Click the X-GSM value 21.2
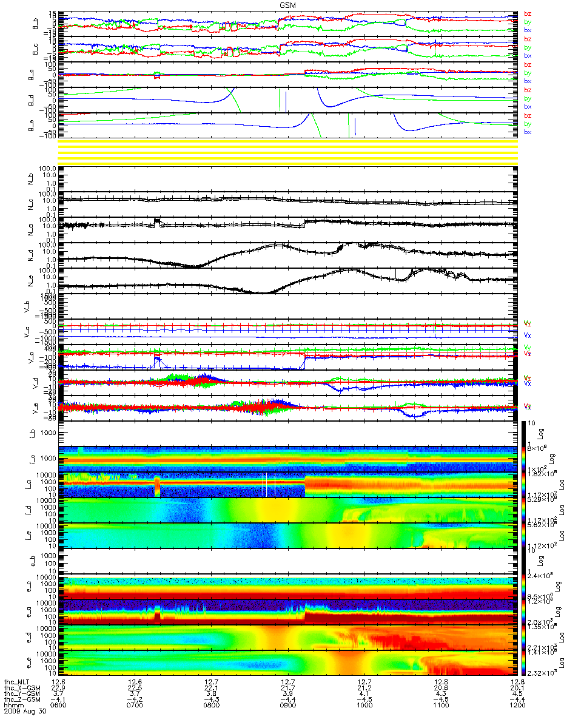Image resolution: width=564 pixels, height=728 pixels. click(364, 688)
